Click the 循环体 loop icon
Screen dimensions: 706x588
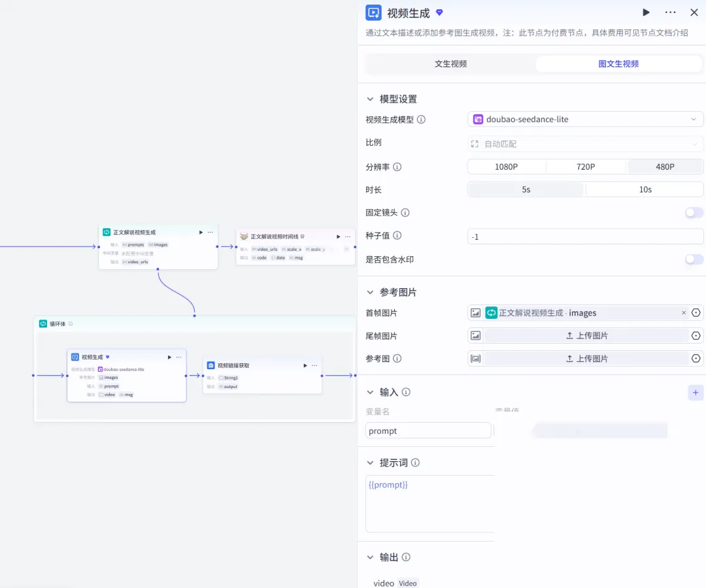(42, 323)
